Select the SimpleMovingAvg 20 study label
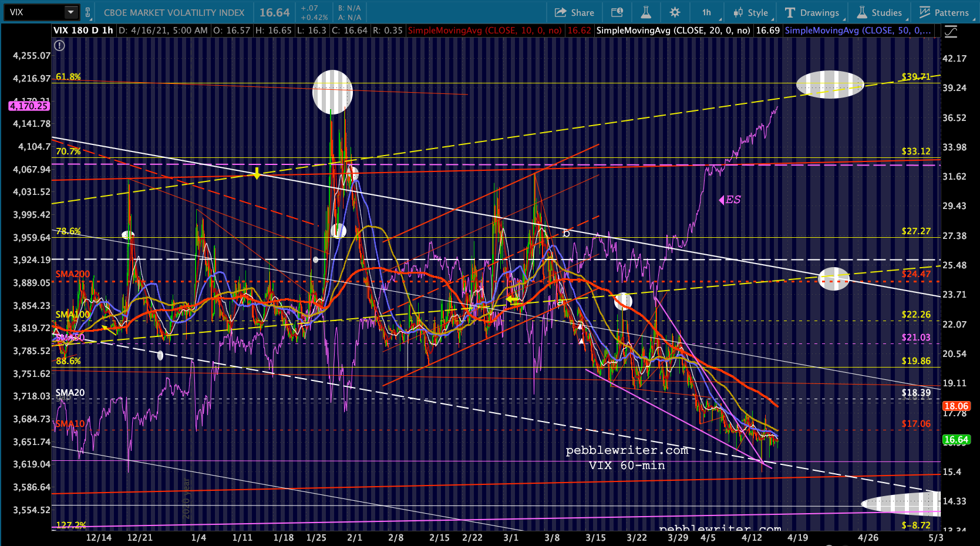Screen dimensions: 980x546 [673, 30]
